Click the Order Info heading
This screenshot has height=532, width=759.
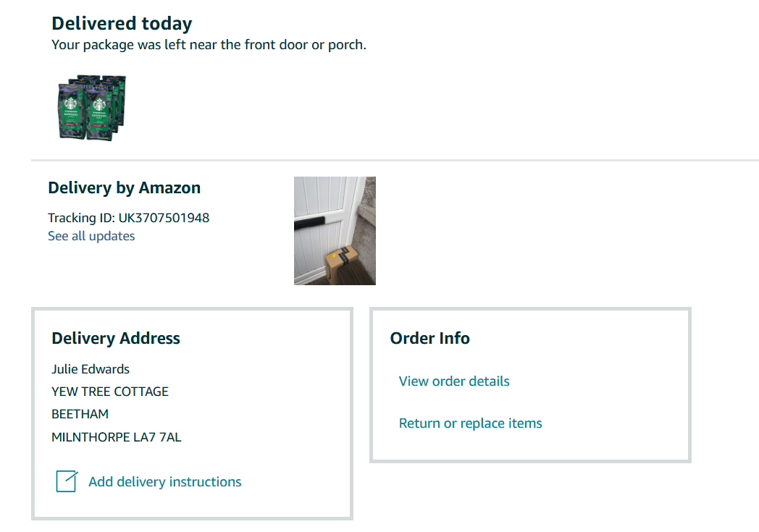tap(430, 338)
